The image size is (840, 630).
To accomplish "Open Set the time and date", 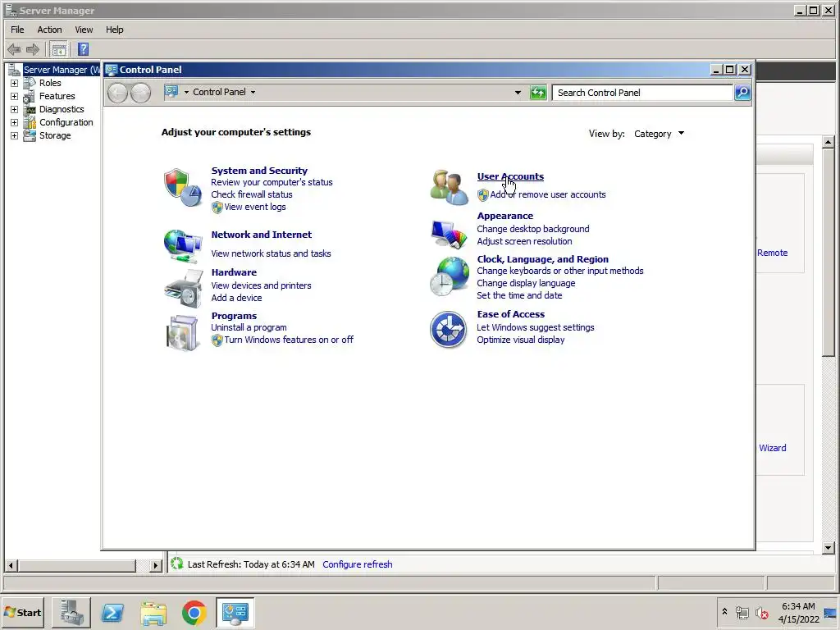I will coord(519,295).
